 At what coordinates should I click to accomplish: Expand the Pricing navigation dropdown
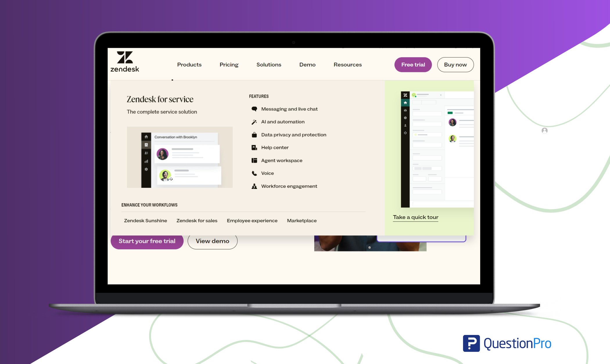229,64
